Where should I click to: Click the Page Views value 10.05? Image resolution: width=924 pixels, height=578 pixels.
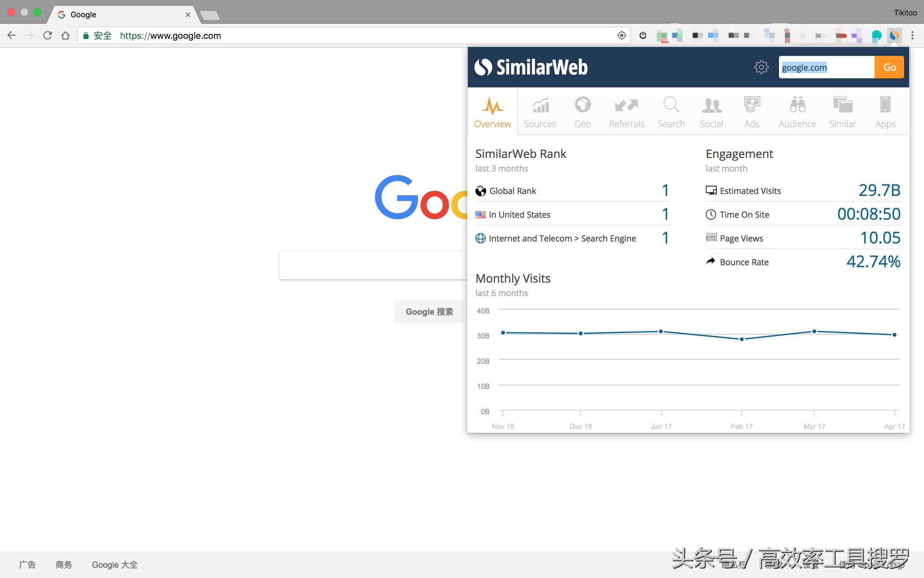tap(880, 237)
